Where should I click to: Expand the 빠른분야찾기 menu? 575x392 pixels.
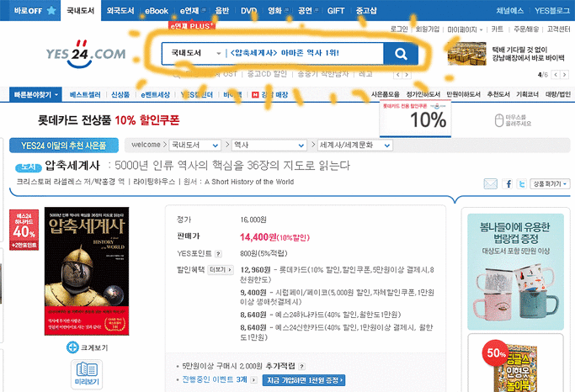35,94
